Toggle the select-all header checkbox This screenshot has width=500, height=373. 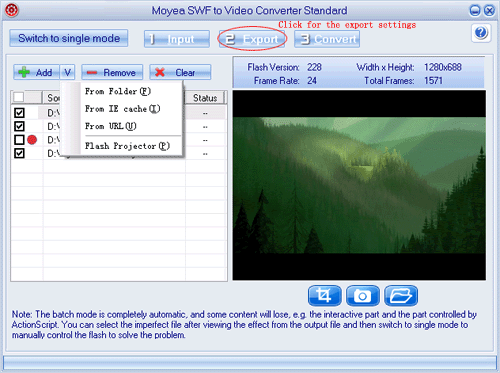tap(19, 97)
